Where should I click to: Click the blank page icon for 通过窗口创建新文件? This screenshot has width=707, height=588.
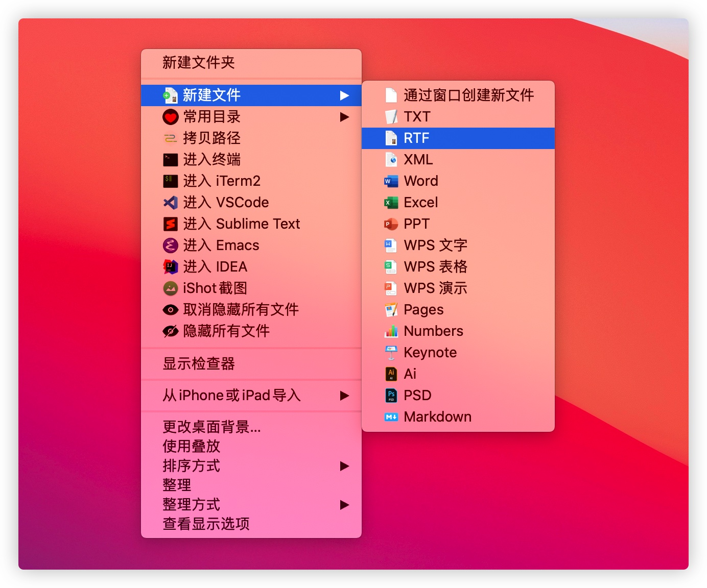[x=391, y=95]
